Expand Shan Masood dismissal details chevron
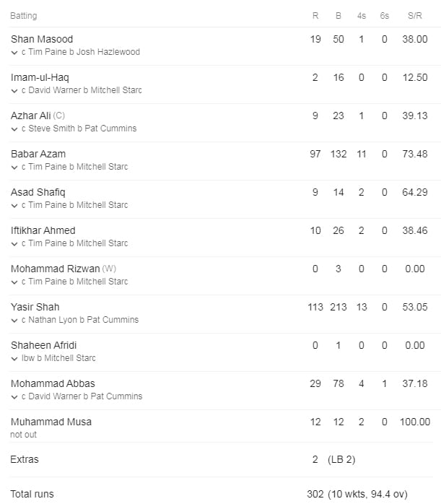This screenshot has width=441, height=504. pyautogui.click(x=14, y=53)
